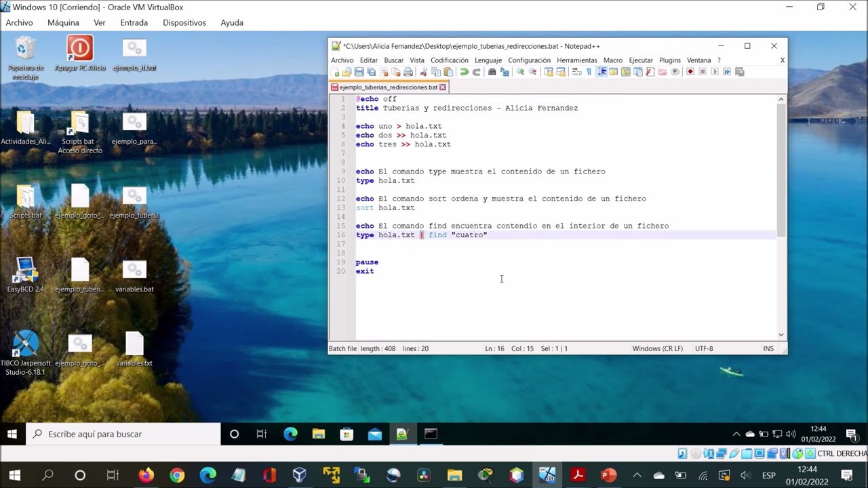Select the variables.bat desktop file
Image resolution: width=868 pixels, height=488 pixels.
(134, 274)
